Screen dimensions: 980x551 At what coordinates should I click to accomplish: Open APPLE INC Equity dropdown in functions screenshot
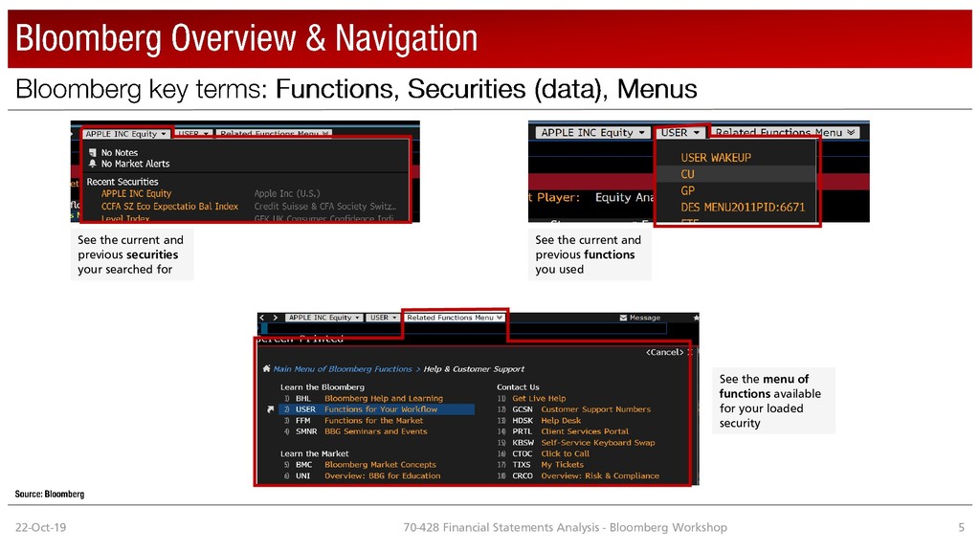click(592, 132)
